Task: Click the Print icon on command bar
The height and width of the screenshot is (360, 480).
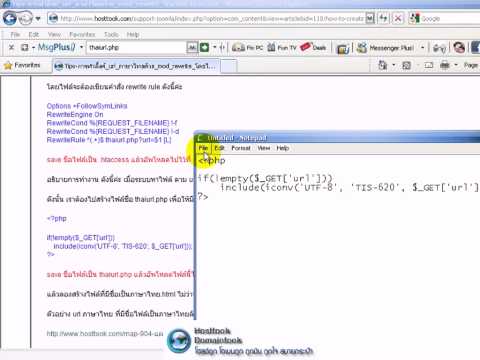Action: pos(445,65)
